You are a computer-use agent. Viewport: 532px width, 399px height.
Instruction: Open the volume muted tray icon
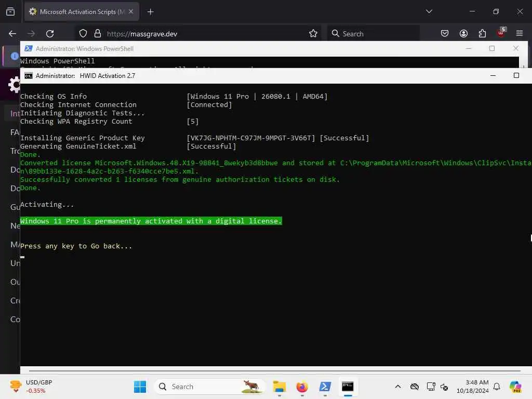point(444,387)
